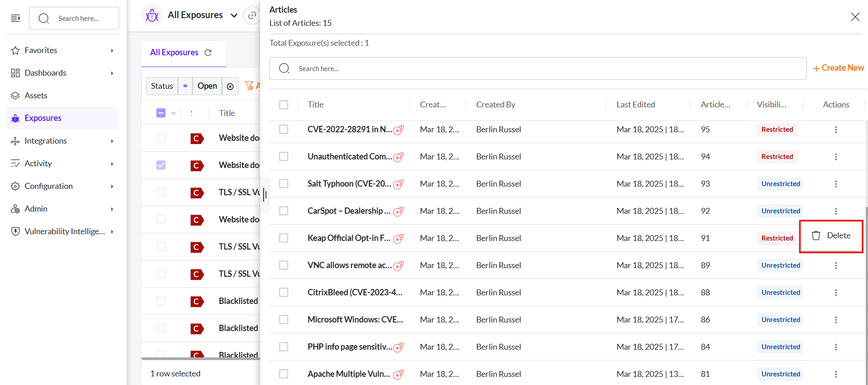
Task: Select all articles with header checkbox
Action: 283,105
